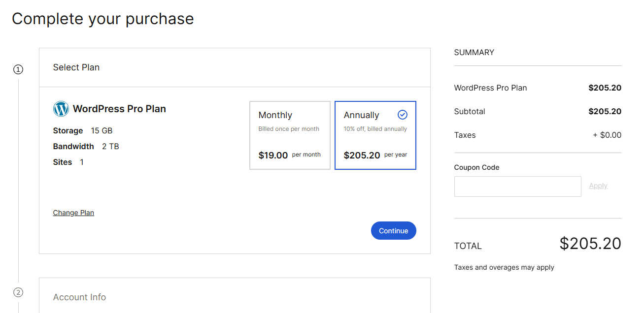Focus the Coupon Code input field

pyautogui.click(x=518, y=187)
